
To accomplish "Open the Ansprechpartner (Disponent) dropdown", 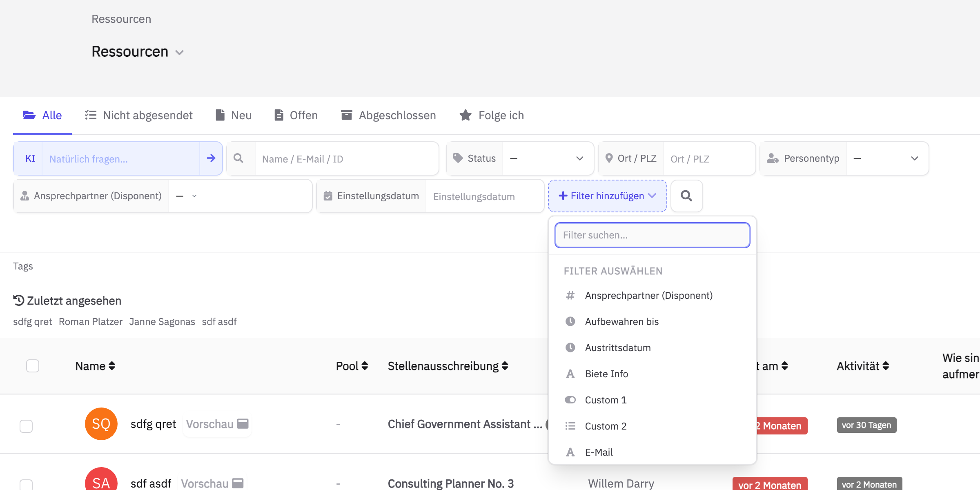I will (x=240, y=196).
